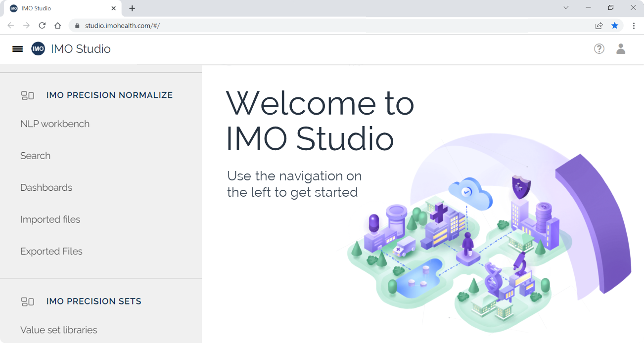
Task: Go back to the previous page
Action: (11, 26)
